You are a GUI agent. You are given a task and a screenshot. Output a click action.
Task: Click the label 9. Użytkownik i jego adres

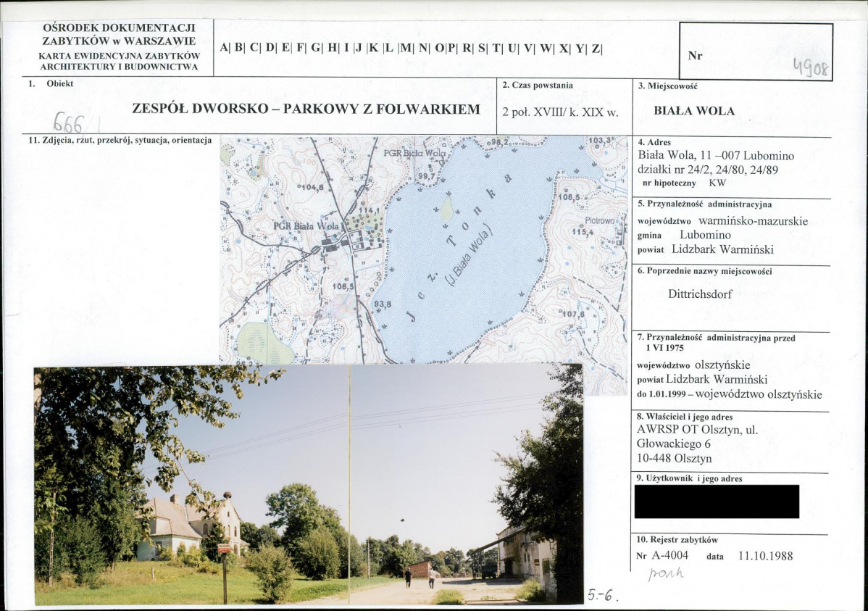[690, 478]
